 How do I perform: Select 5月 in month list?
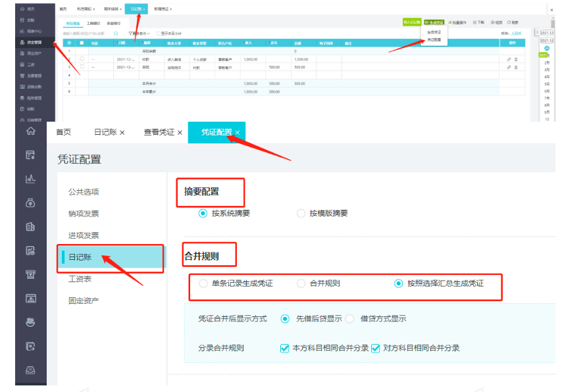click(547, 84)
